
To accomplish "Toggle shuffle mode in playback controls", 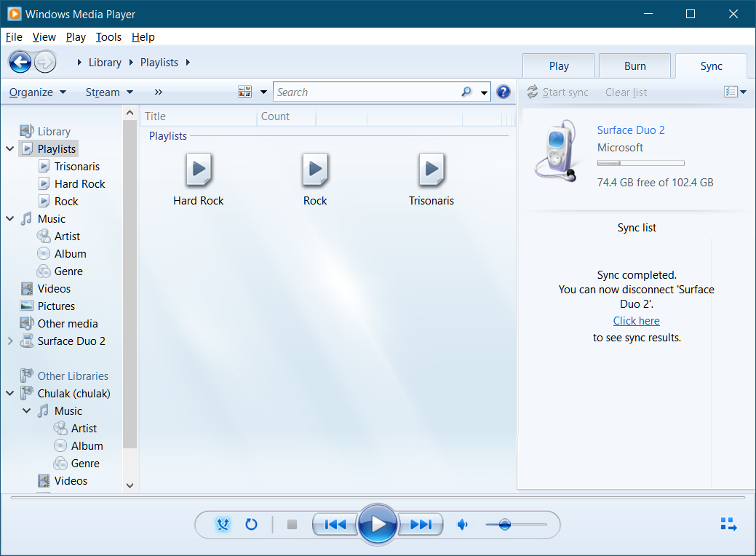I will [x=223, y=524].
